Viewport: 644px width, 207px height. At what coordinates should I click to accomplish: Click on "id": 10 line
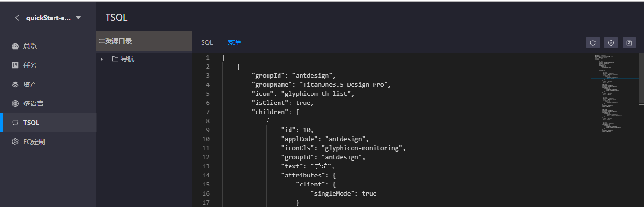(x=298, y=130)
